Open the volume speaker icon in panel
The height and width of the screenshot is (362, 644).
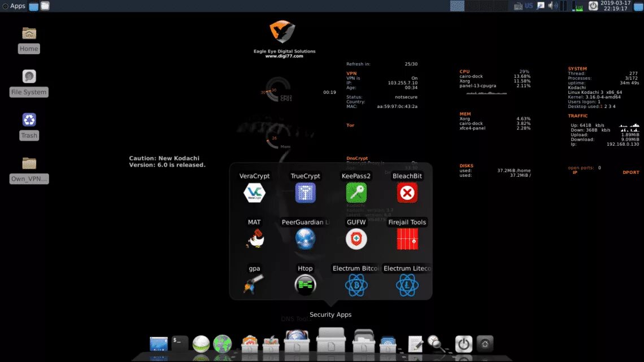pyautogui.click(x=552, y=6)
